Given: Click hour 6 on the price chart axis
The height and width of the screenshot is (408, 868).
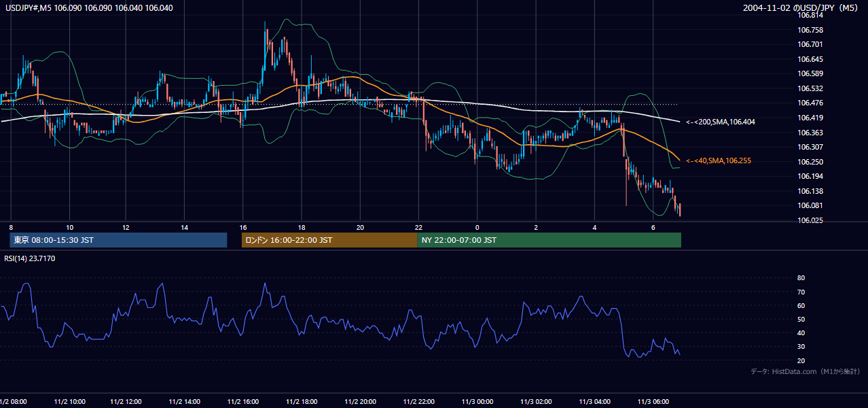Looking at the screenshot, I should tap(653, 227).
